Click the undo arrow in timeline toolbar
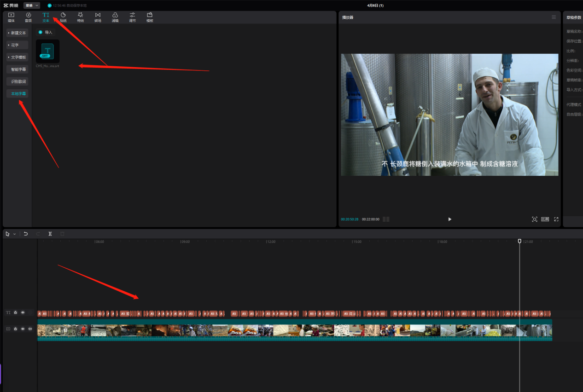 (x=26, y=234)
